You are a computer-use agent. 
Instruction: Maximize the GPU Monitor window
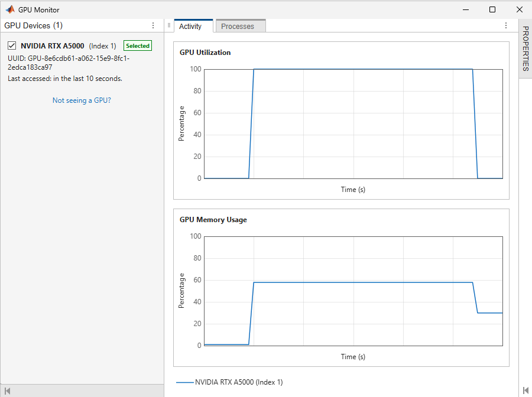tap(492, 9)
